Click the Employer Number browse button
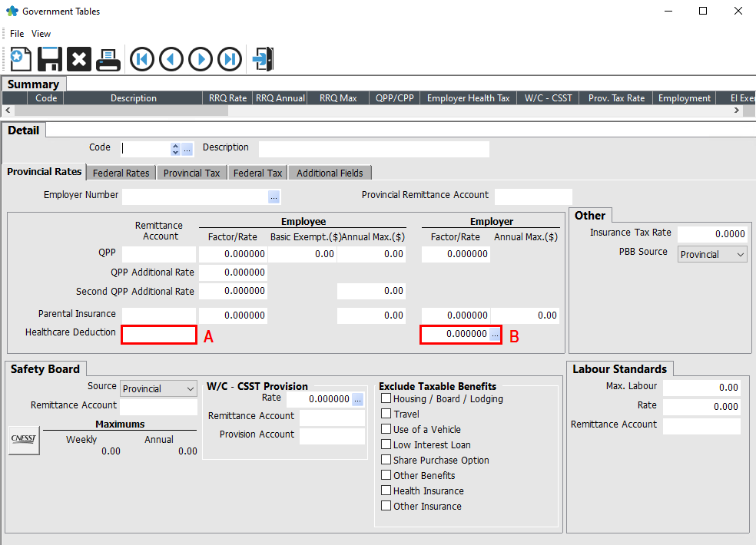The image size is (756, 545). pos(274,197)
